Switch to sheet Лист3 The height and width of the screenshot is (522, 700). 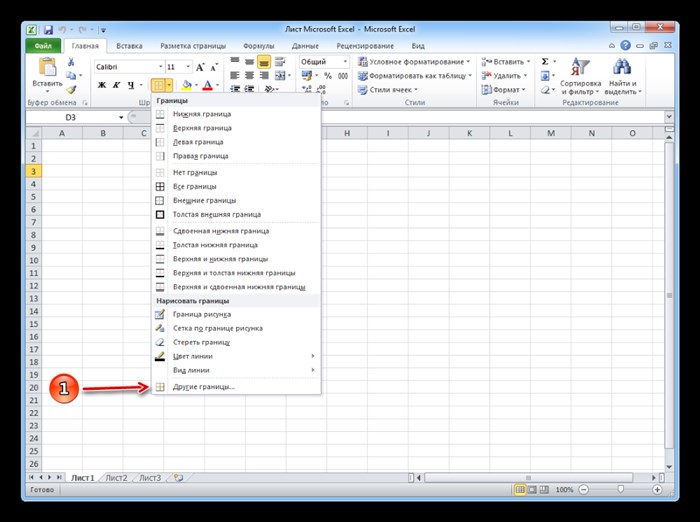coord(150,478)
